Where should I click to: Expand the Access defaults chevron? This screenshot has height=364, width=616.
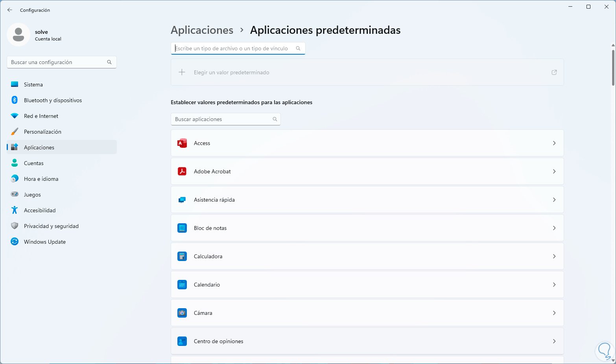pos(554,143)
